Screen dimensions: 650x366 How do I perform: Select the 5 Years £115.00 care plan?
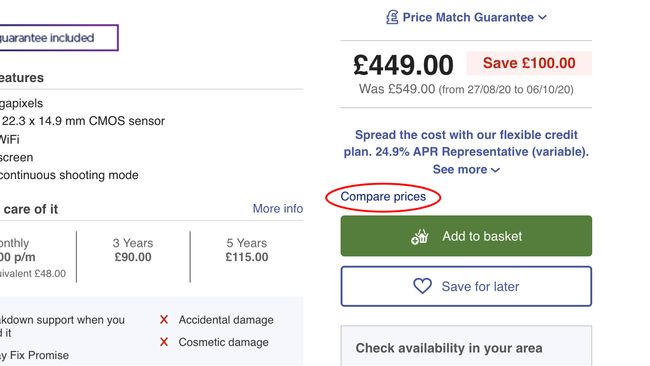tap(247, 250)
